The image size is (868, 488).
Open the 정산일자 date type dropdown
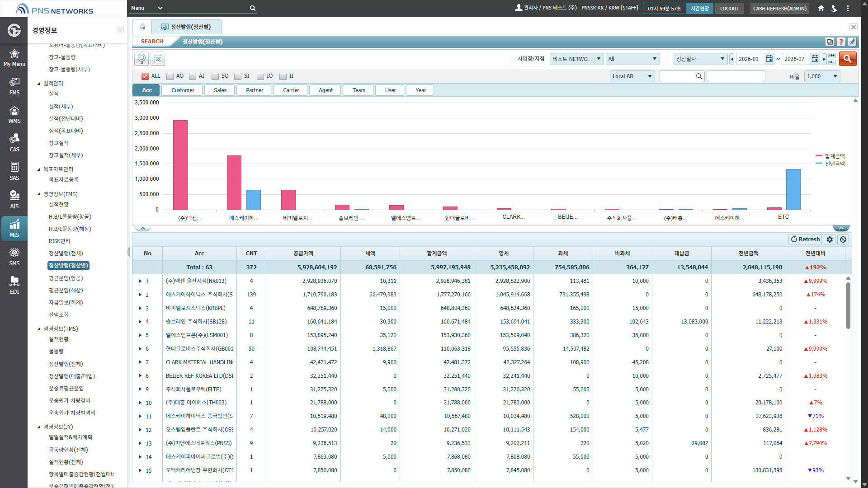pos(700,59)
